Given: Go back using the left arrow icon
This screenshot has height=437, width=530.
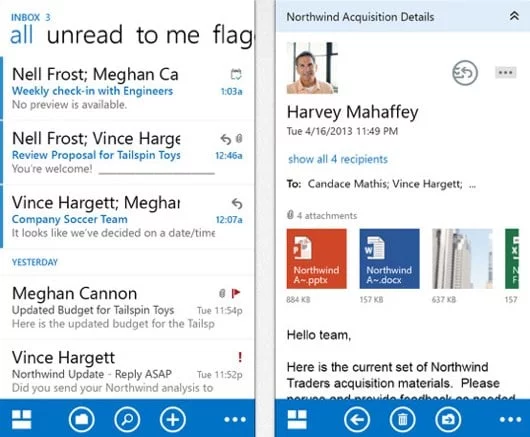Looking at the screenshot, I should [x=357, y=419].
